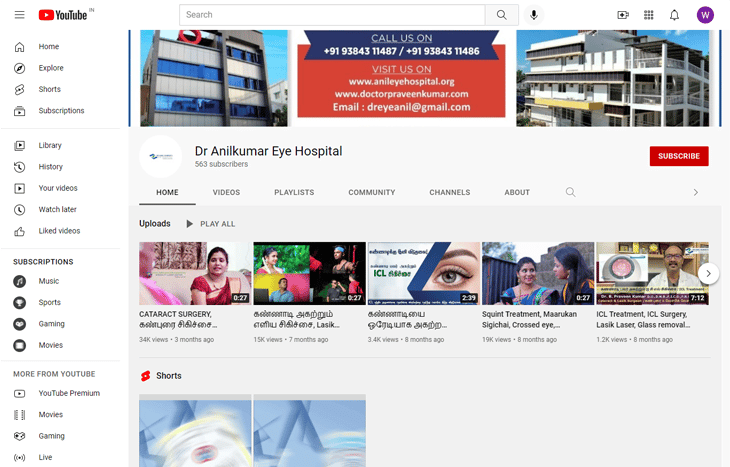Image resolution: width=730 pixels, height=467 pixels.
Task: Open the YouTube apps grid icon
Action: point(649,15)
